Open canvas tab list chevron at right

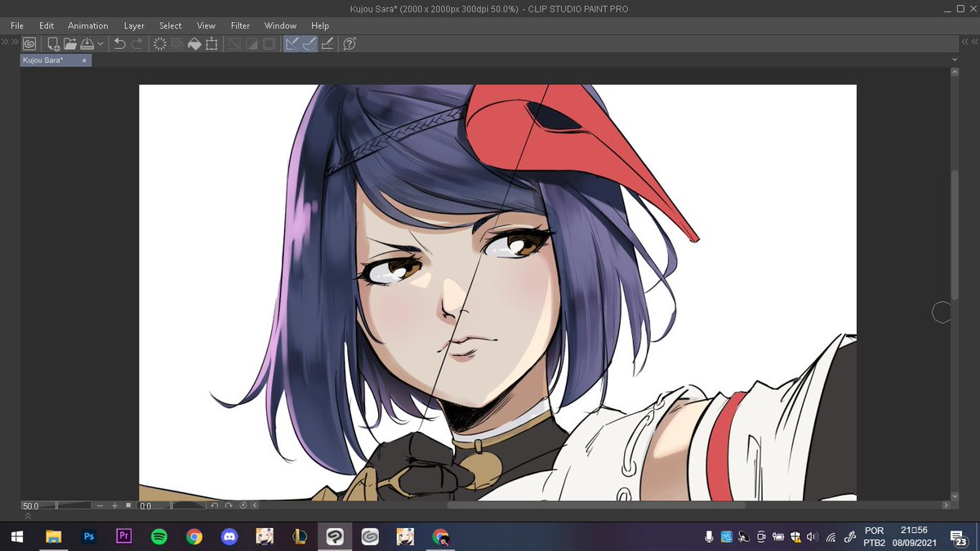click(x=955, y=60)
